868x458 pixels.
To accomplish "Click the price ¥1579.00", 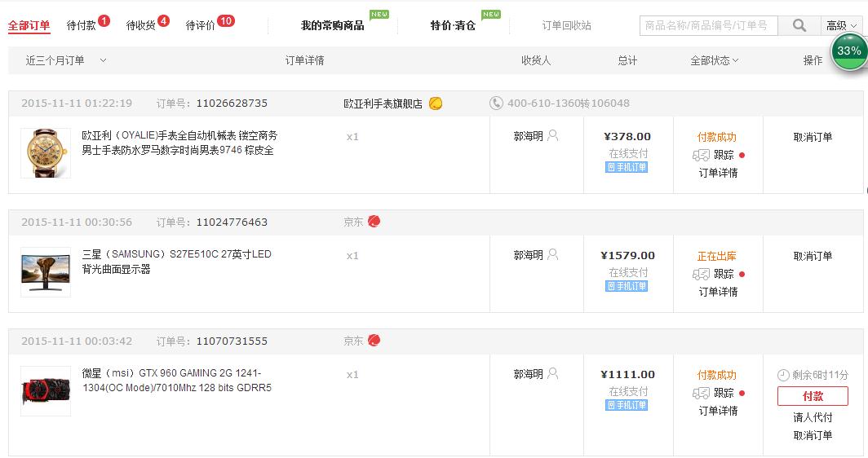I will pyautogui.click(x=627, y=256).
